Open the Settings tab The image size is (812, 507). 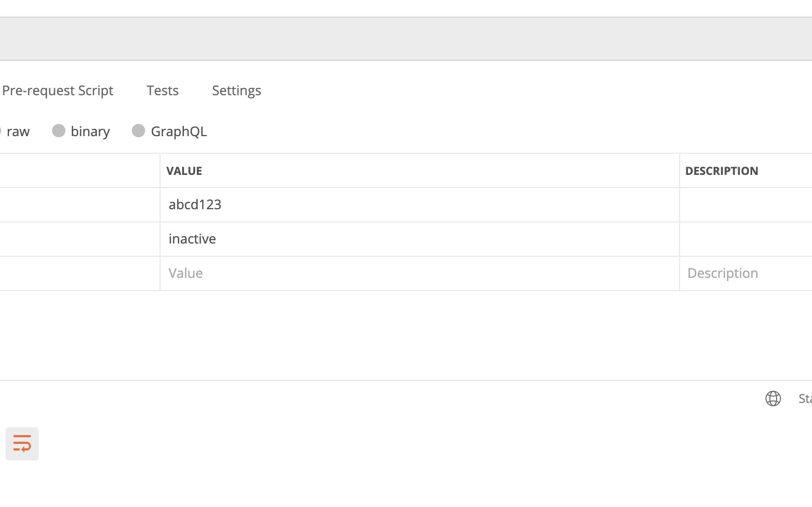(x=237, y=90)
